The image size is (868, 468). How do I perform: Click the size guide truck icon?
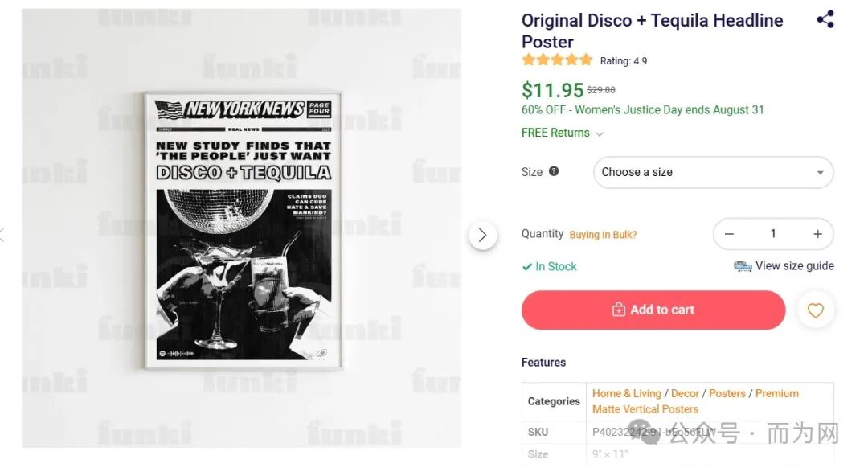pyautogui.click(x=743, y=266)
